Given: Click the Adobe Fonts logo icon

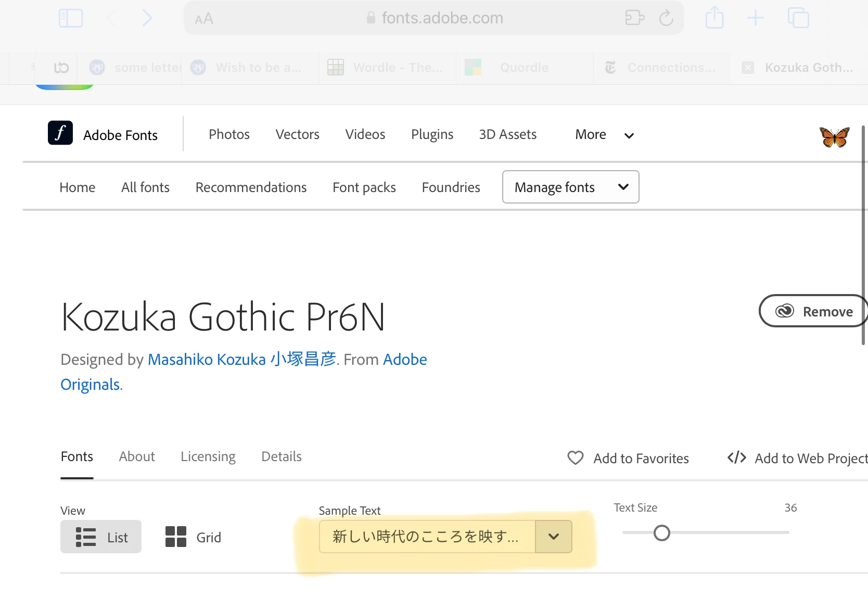Looking at the screenshot, I should point(60,133).
